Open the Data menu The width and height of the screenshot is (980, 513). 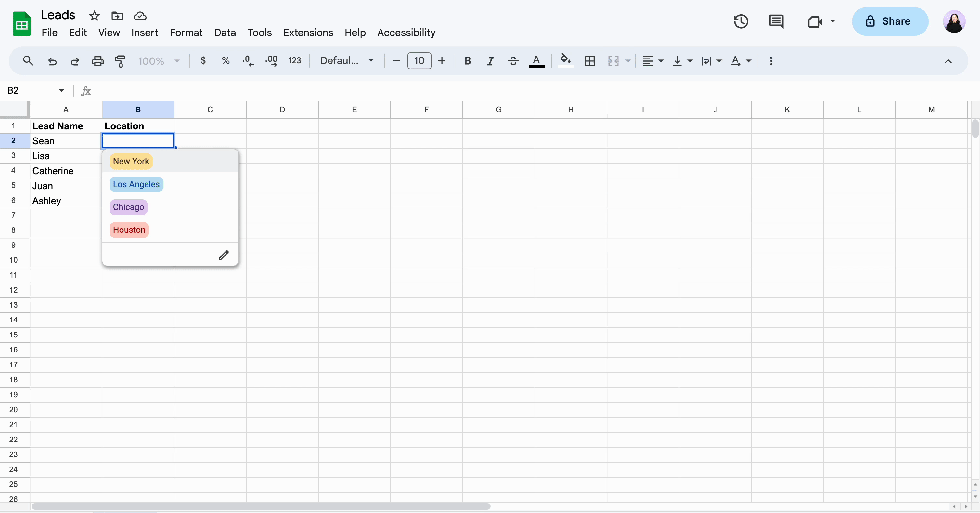pos(225,33)
